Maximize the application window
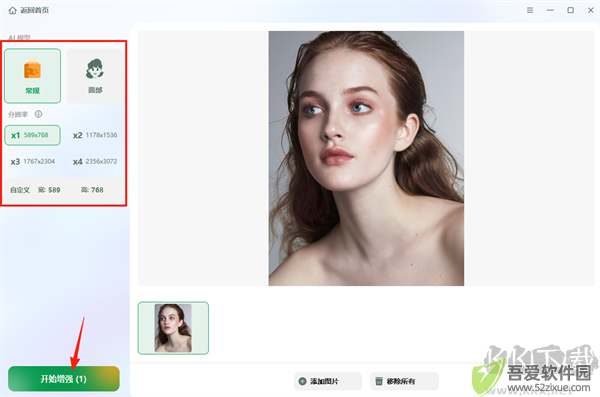600x397 pixels. [571, 10]
